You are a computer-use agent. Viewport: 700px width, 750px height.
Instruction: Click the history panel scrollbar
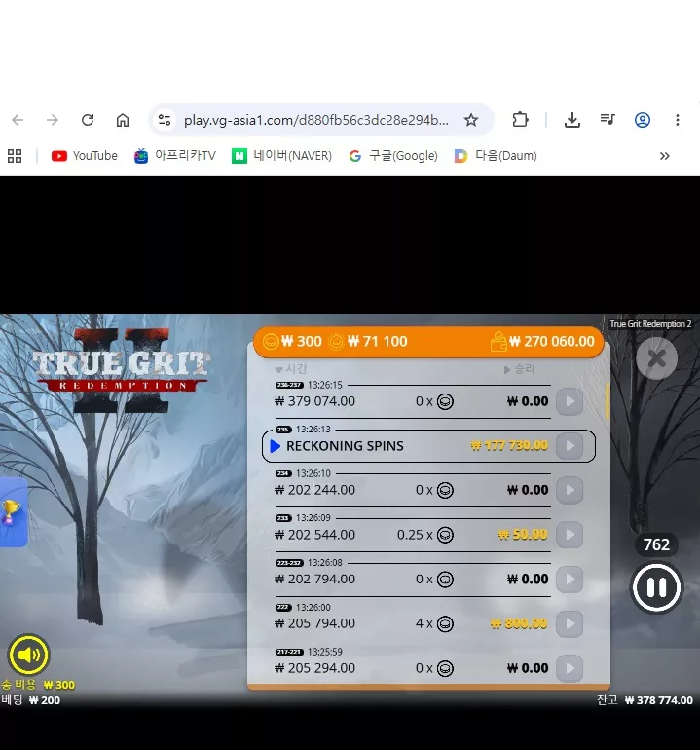pyautogui.click(x=608, y=401)
